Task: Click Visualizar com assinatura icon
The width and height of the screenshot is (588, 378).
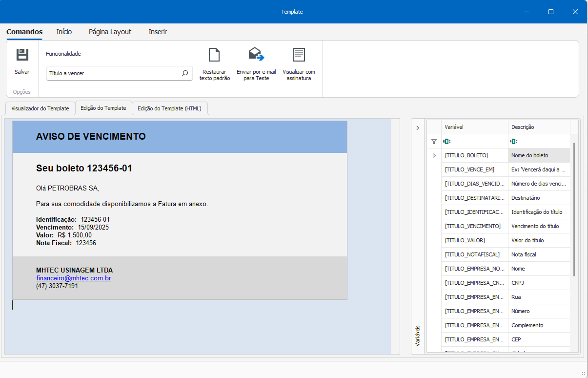Action: pos(299,55)
